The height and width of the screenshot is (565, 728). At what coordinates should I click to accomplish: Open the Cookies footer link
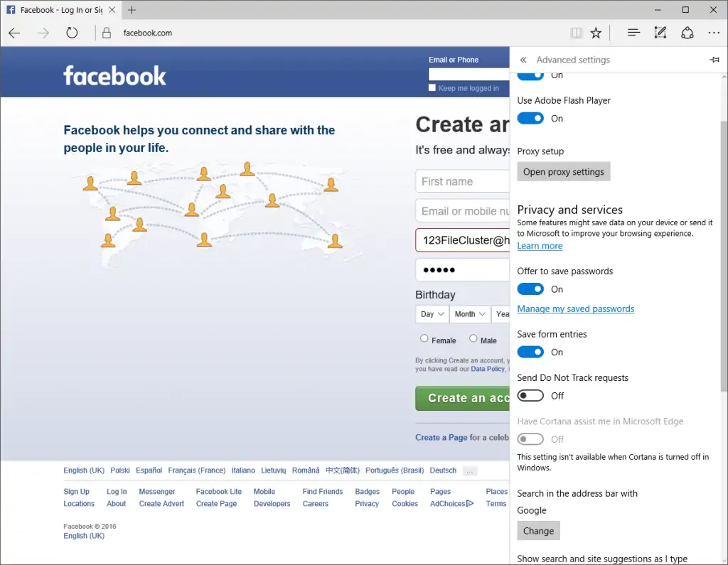point(405,503)
